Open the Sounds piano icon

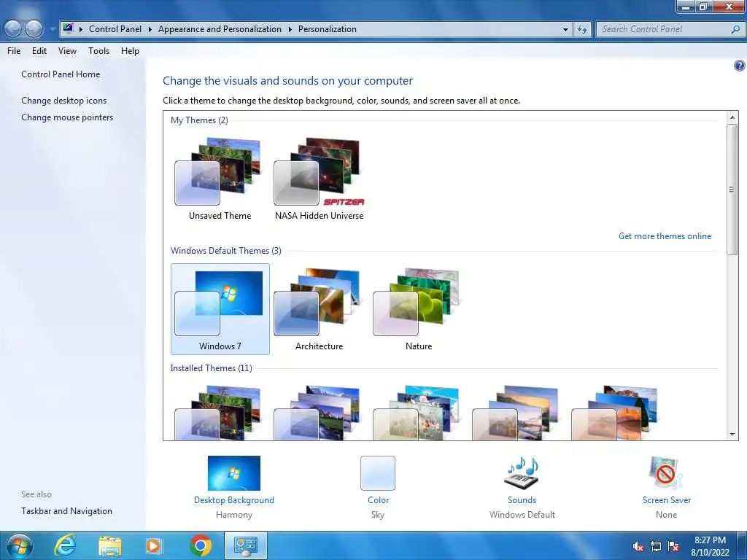(x=522, y=472)
